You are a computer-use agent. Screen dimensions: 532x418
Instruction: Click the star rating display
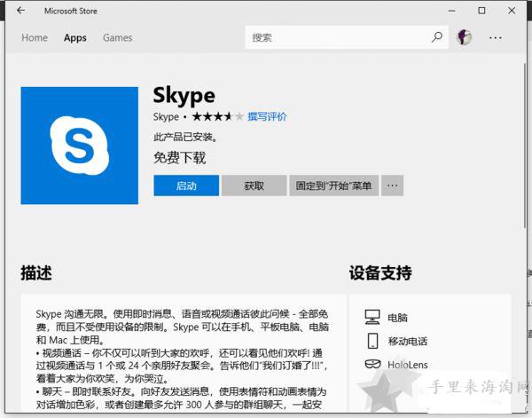click(x=218, y=116)
